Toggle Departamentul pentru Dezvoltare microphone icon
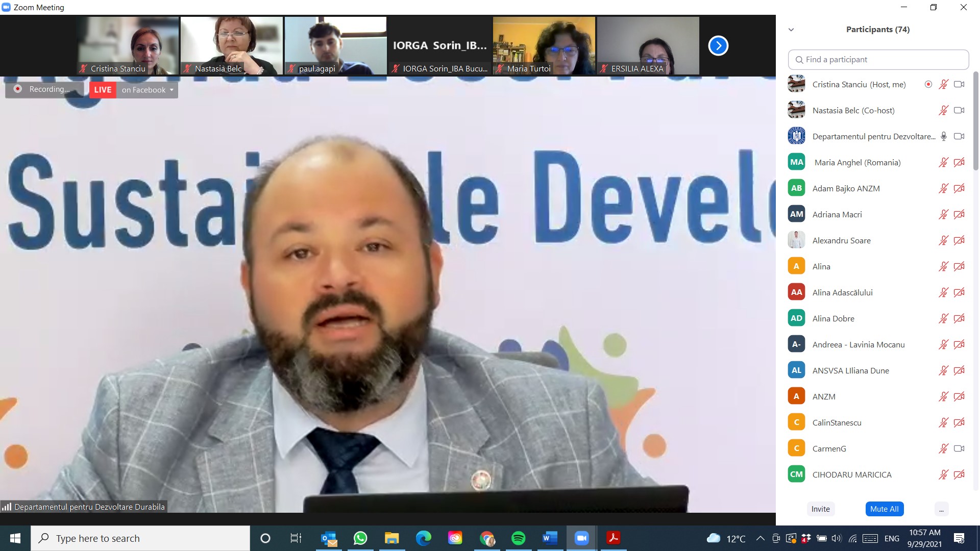Screen dimensions: 980x551 click(x=943, y=136)
